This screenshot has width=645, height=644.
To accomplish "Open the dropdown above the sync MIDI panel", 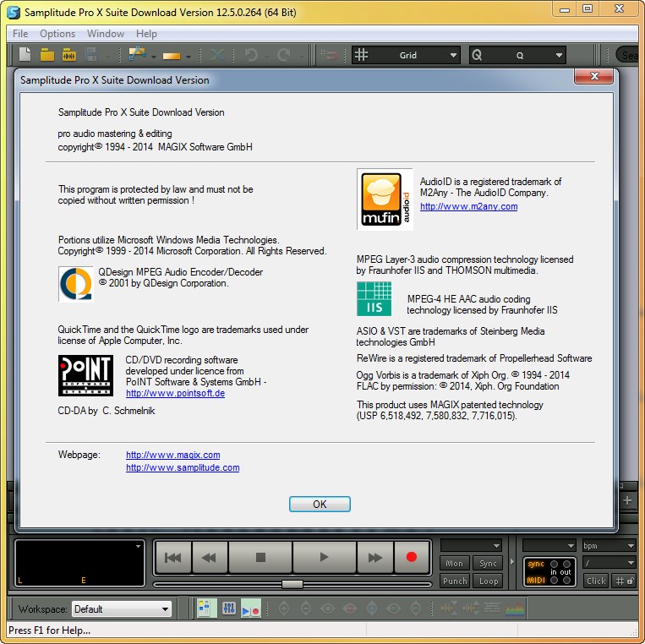I will click(549, 546).
